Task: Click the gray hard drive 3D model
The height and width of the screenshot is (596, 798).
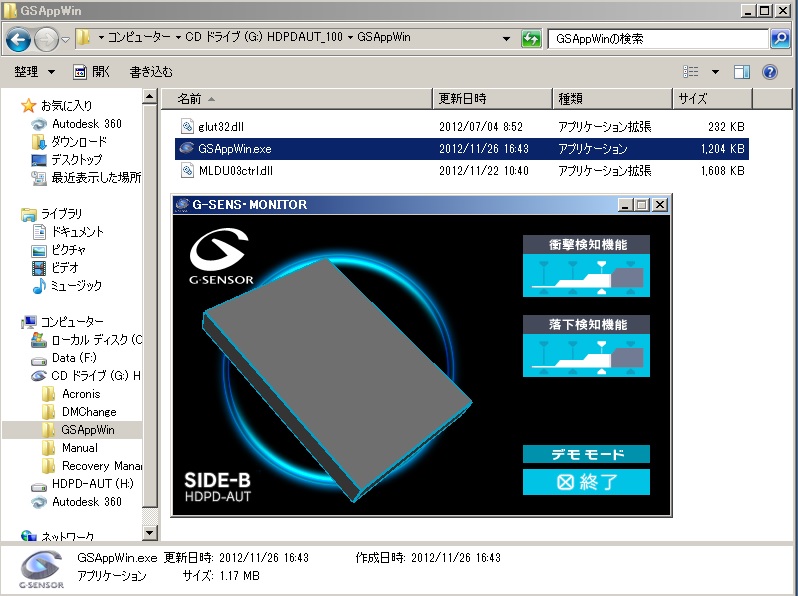Action: [337, 379]
